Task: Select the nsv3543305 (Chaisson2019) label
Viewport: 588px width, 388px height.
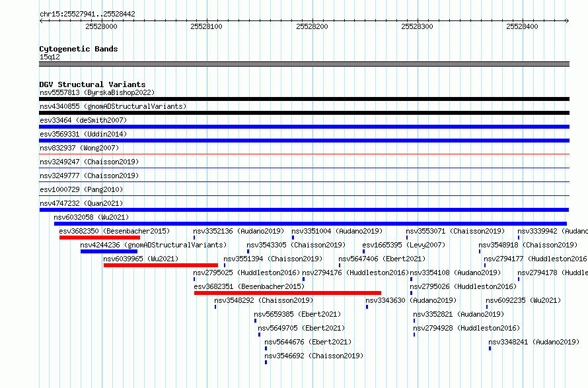Action: click(296, 245)
